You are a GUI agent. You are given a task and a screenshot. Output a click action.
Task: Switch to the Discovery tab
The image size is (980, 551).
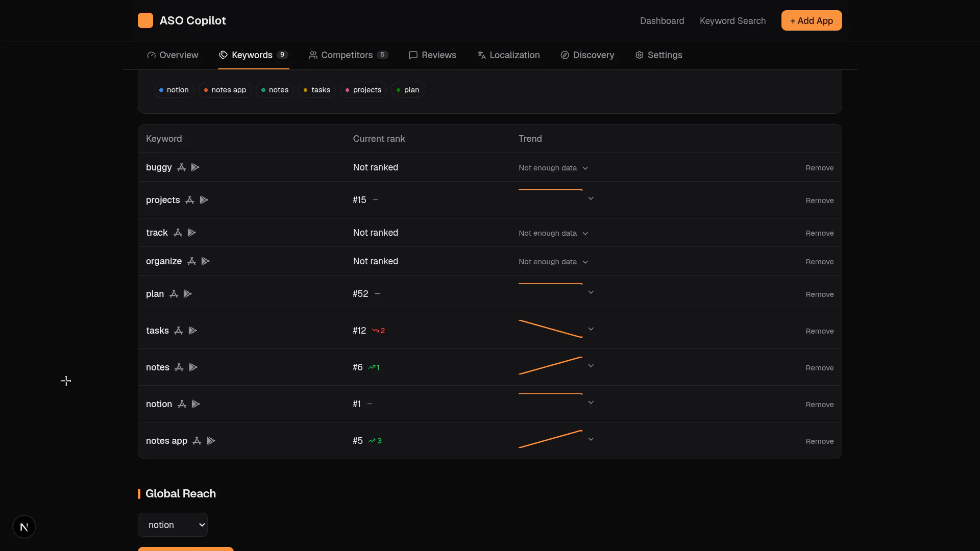[587, 55]
